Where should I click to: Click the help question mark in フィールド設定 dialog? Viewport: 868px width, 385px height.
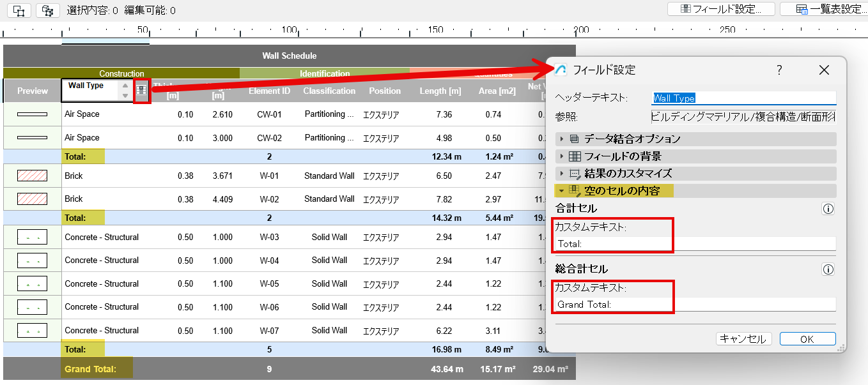click(779, 70)
